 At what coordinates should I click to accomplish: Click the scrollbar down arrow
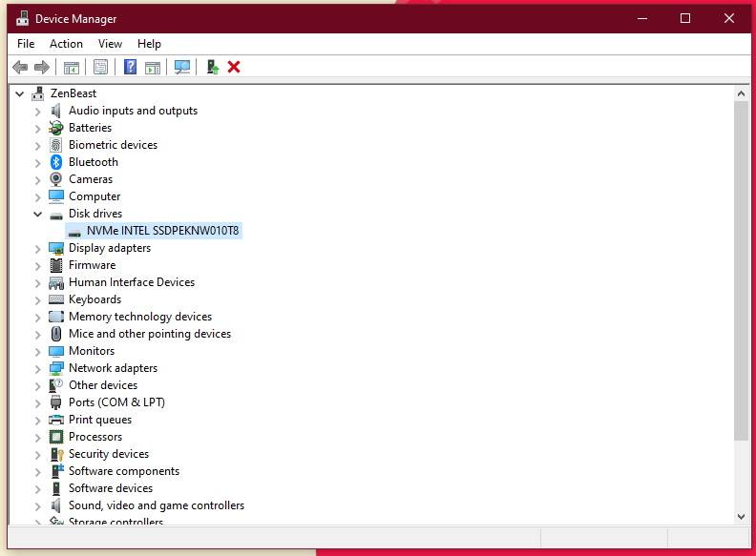(x=741, y=517)
